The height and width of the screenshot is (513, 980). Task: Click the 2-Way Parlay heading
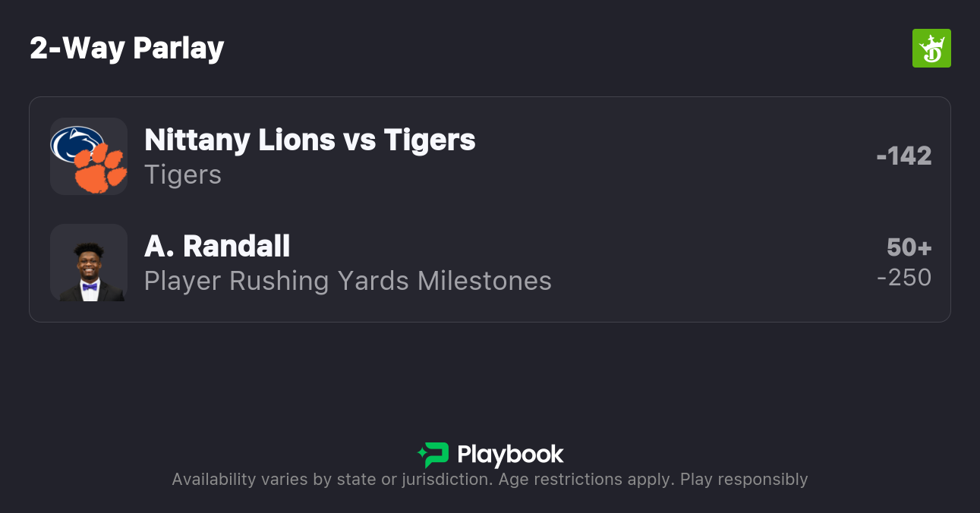[127, 49]
